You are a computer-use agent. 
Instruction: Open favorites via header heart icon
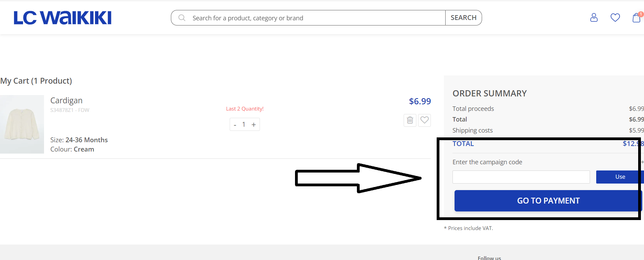[615, 18]
